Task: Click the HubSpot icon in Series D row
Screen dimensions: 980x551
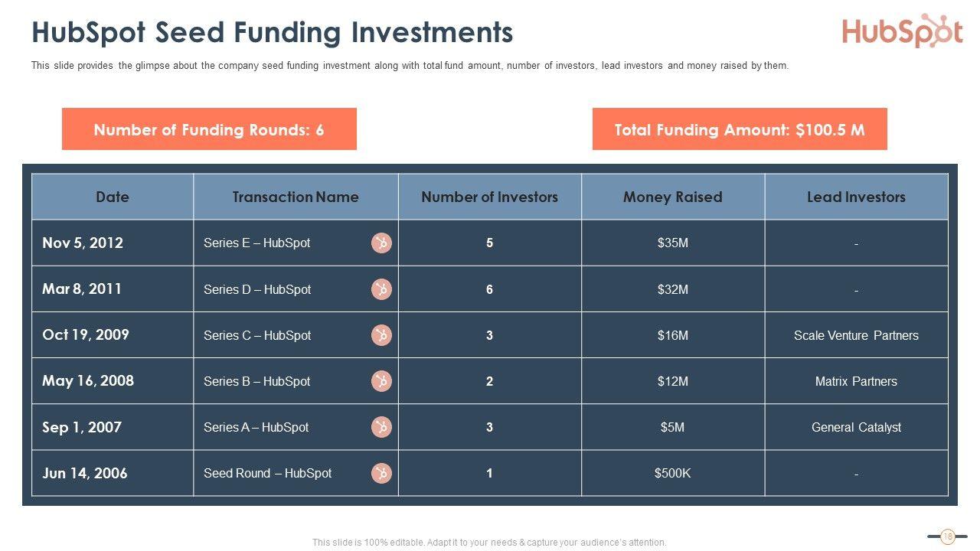Action: [381, 289]
